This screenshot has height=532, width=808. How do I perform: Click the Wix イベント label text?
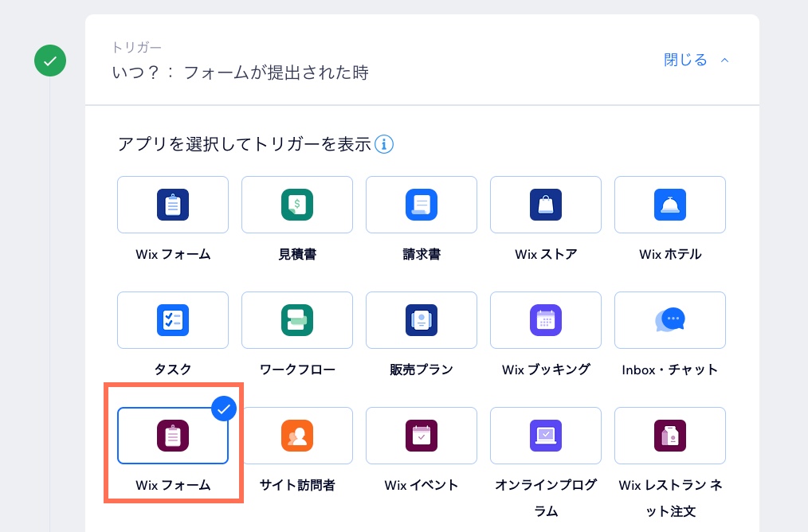(x=422, y=485)
